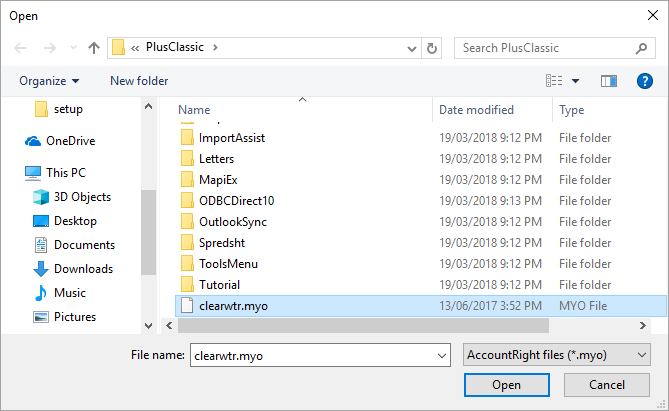Expand the address bar path dropdown
This screenshot has height=411, width=669.
[x=411, y=48]
